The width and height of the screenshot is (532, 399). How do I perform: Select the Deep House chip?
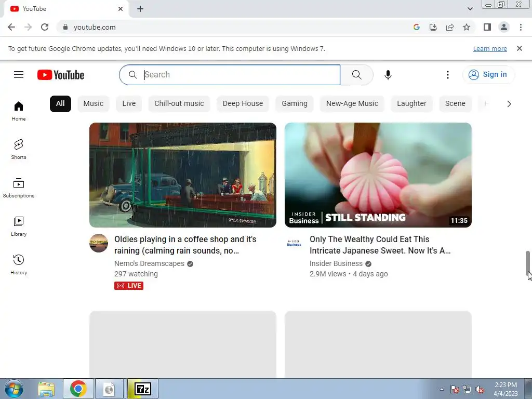pyautogui.click(x=243, y=103)
